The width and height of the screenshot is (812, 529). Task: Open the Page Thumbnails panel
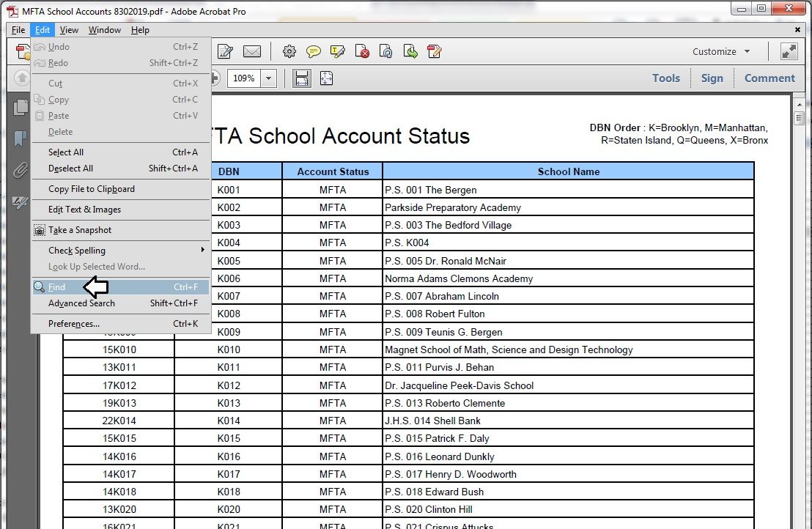(21, 107)
